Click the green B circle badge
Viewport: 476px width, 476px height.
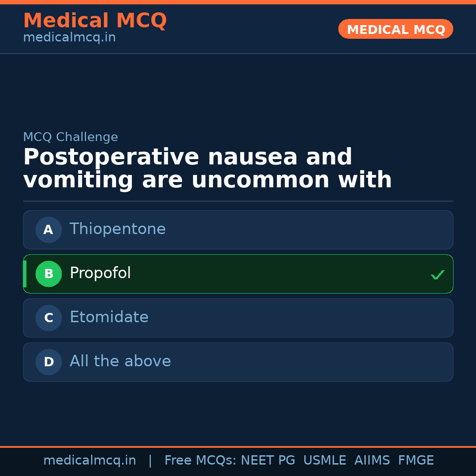click(x=48, y=274)
